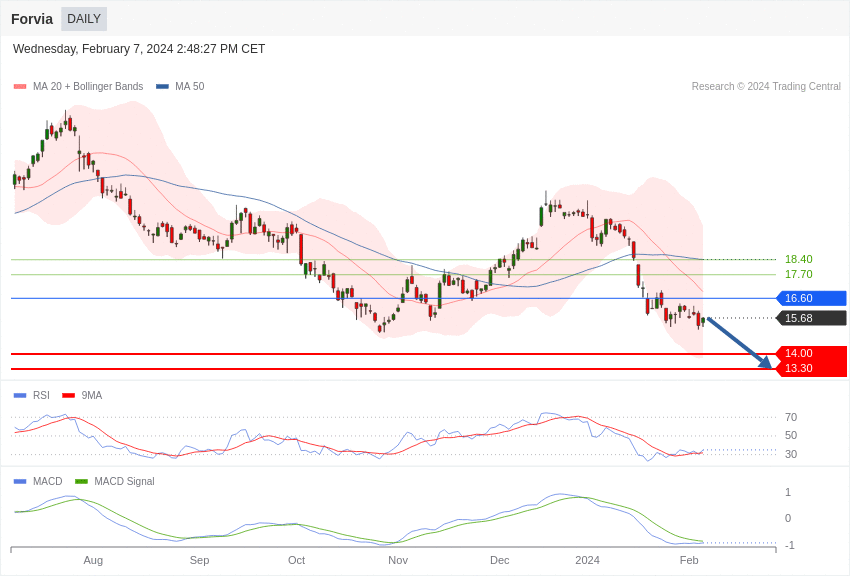Click the Nov label on time axis
This screenshot has height=576, width=850.
pos(398,560)
